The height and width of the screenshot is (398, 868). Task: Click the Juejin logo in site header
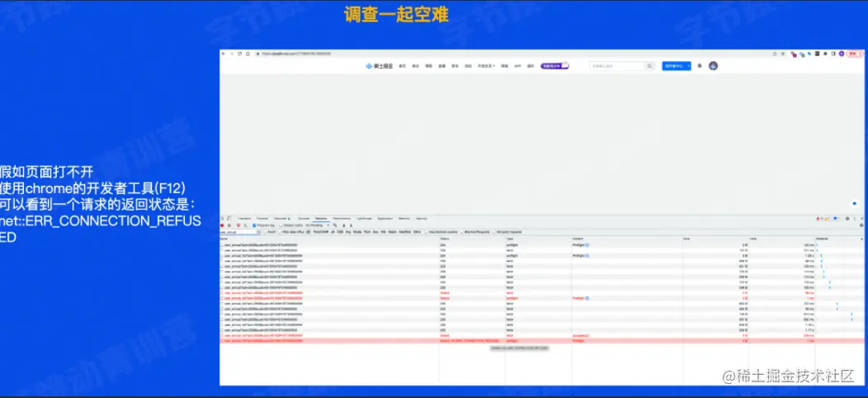(380, 66)
